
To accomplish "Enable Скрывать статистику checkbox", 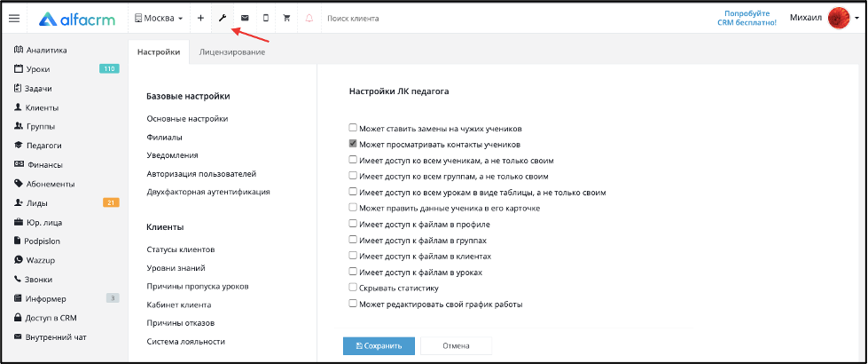I will pyautogui.click(x=353, y=289).
